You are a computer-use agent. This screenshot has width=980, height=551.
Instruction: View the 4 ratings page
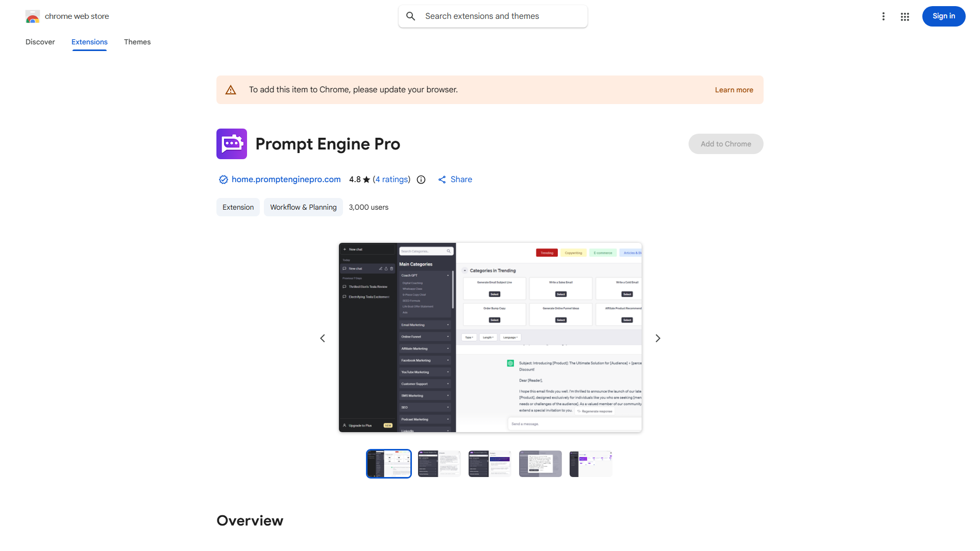391,180
